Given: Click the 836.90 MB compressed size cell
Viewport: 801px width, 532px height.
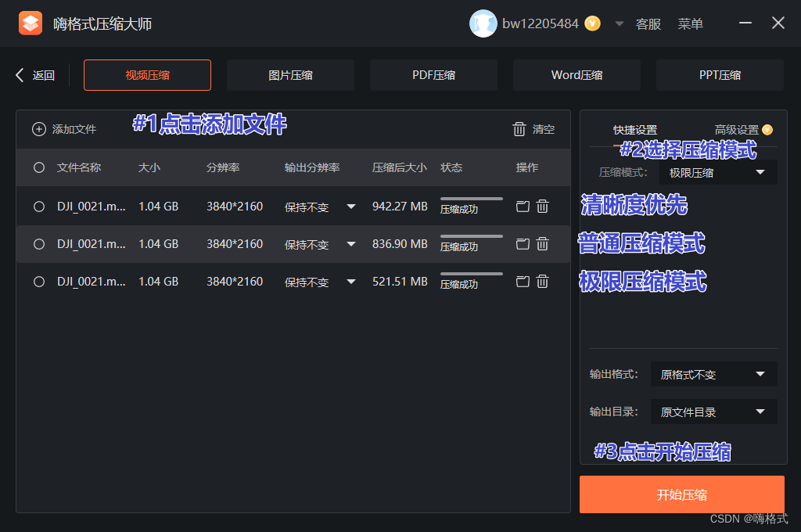Looking at the screenshot, I should point(400,244).
